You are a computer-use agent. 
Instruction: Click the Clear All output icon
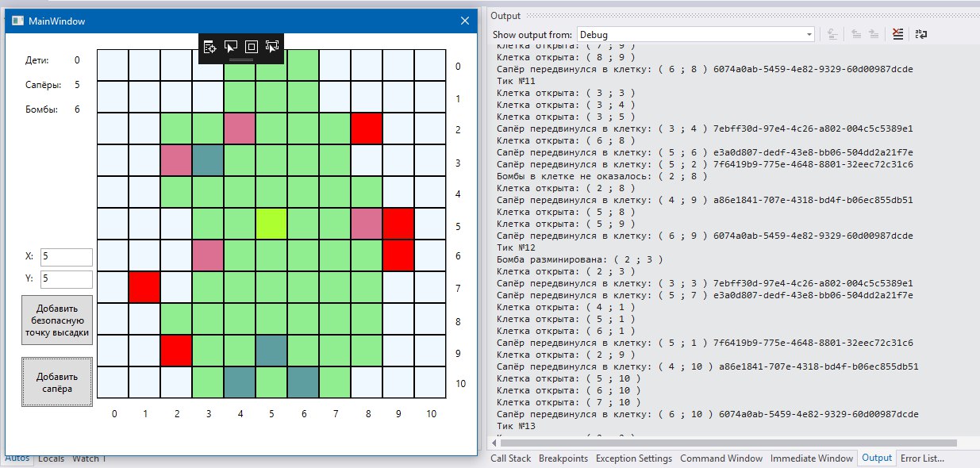(x=897, y=34)
